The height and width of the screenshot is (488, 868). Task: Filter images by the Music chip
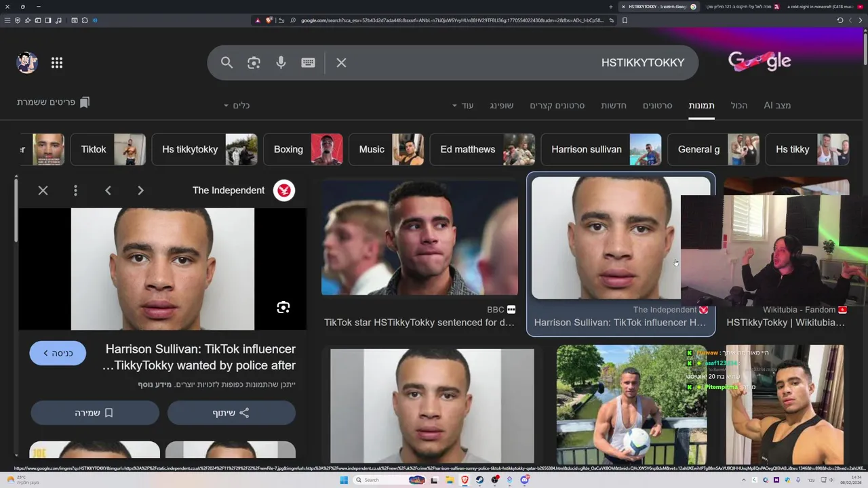[x=387, y=149]
